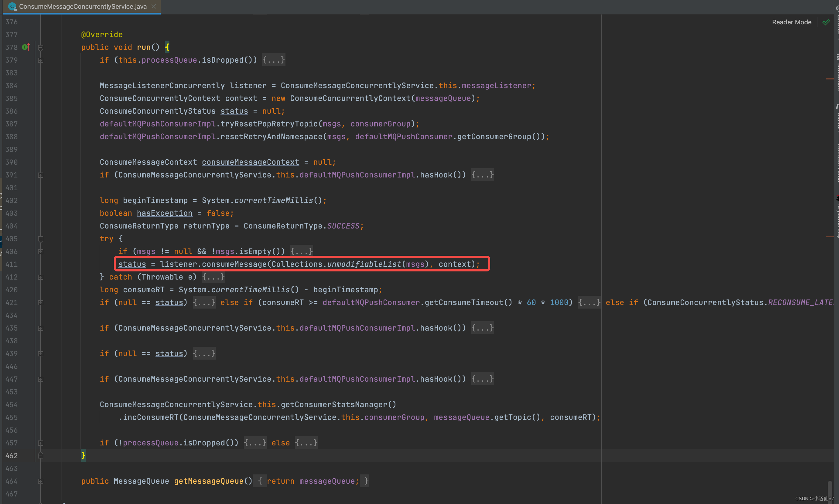The height and width of the screenshot is (504, 839).
Task: Collapse the try block at line 405
Action: [x=40, y=239]
